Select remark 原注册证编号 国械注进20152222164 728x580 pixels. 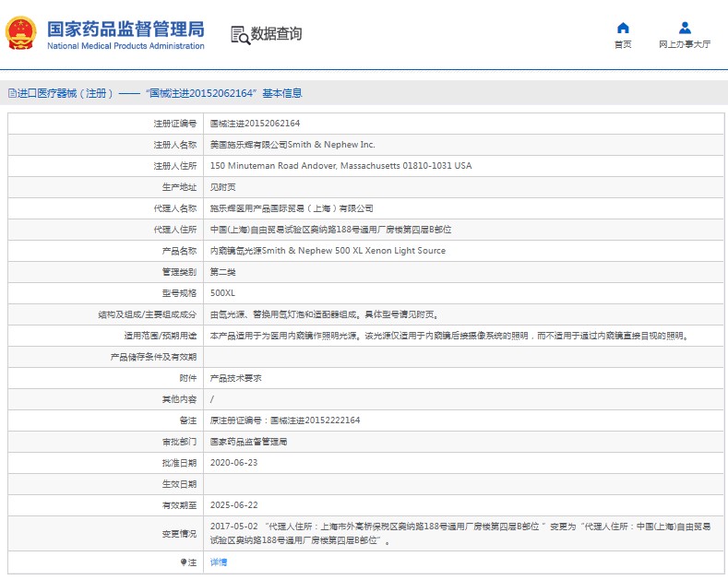(285, 420)
